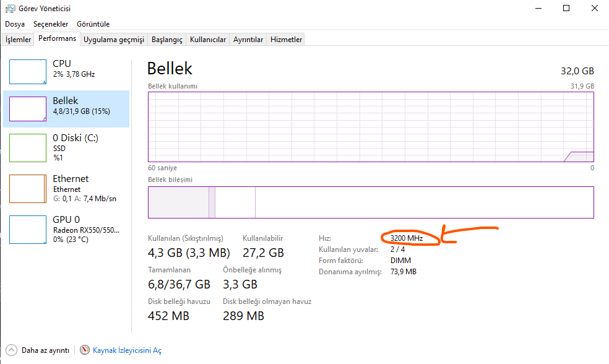The image size is (609, 364).
Task: Open the GPU 0 Radeon graph
Action: point(28,230)
